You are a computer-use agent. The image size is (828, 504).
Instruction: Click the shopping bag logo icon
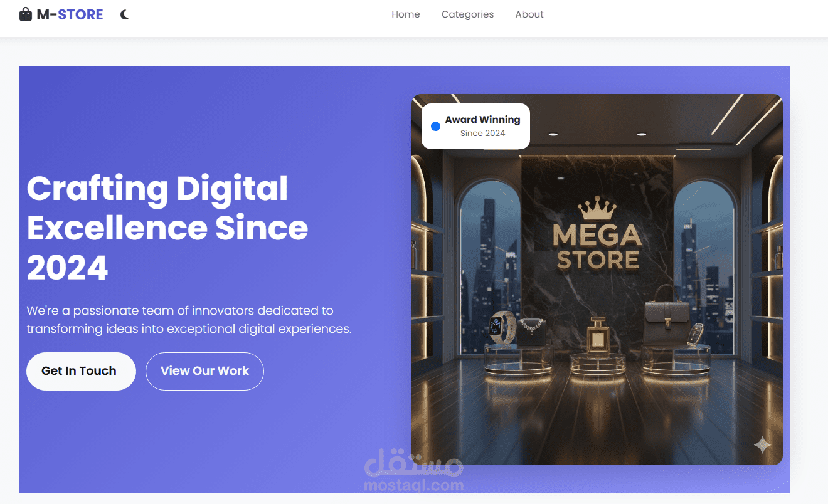26,14
